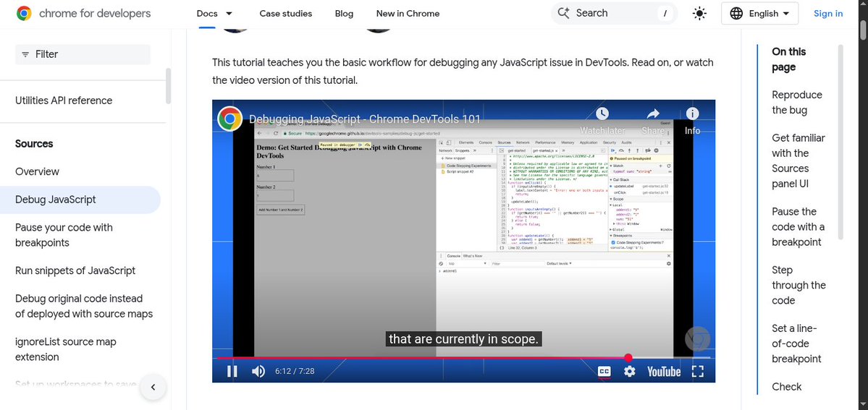Click the filter lines icon
The height and width of the screenshot is (410, 868).
[x=25, y=54]
